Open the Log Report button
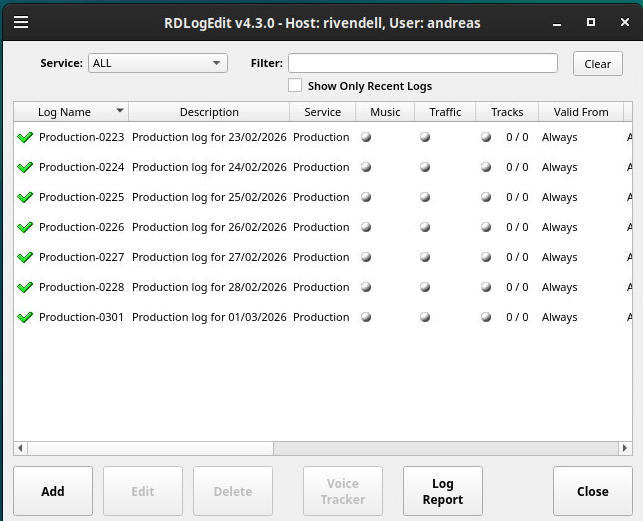Screen dimensions: 643x521 443,491
